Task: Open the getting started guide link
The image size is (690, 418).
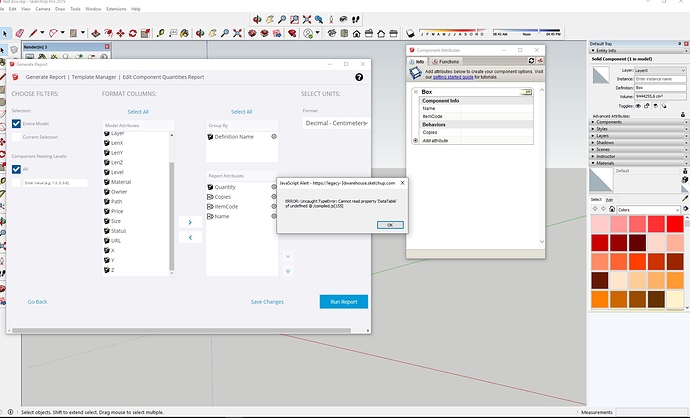Action: tap(453, 77)
